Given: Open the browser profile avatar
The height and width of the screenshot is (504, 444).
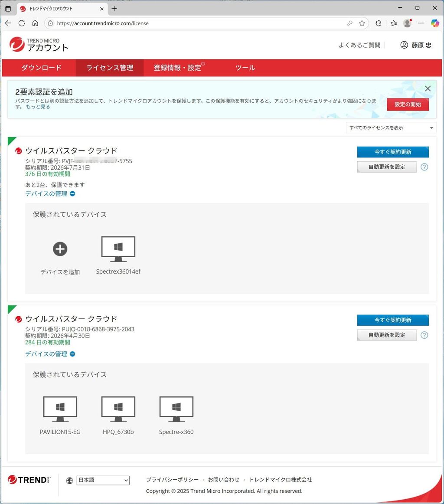Looking at the screenshot, I should click(x=408, y=23).
